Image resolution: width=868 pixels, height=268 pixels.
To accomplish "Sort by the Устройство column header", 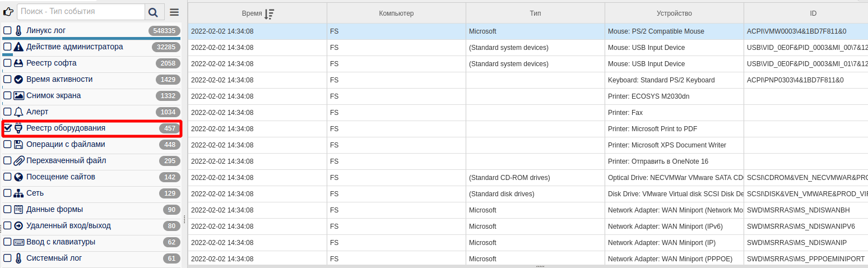I will (x=674, y=13).
